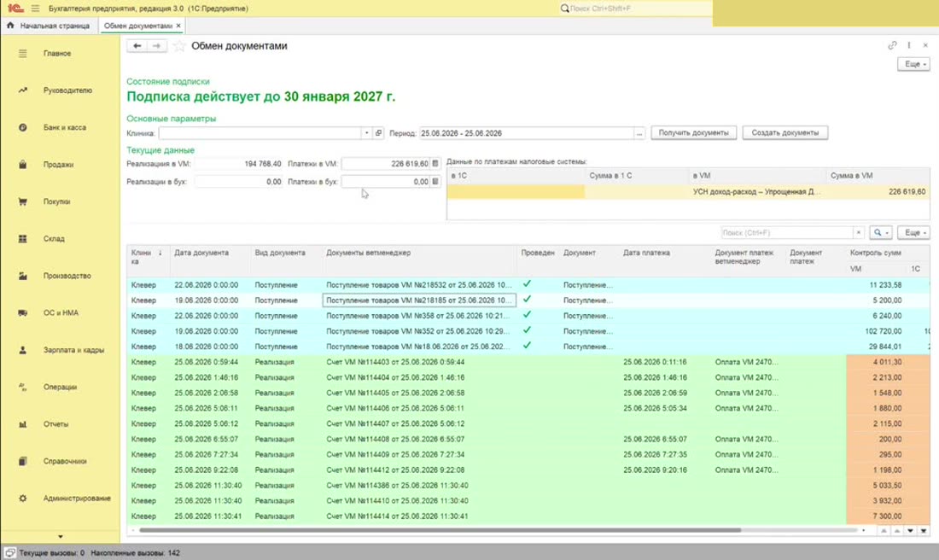Open Банк и касса icon in sidebar
This screenshot has height=560, width=939.
point(23,127)
